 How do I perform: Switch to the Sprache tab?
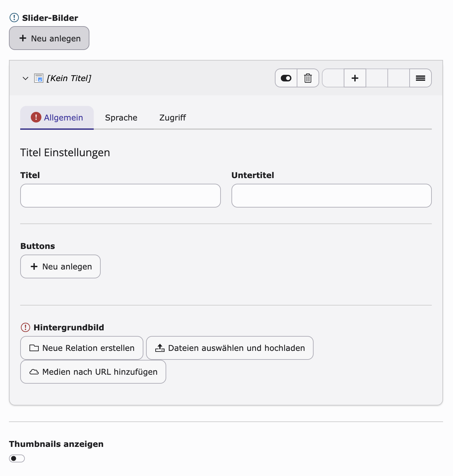[121, 118]
